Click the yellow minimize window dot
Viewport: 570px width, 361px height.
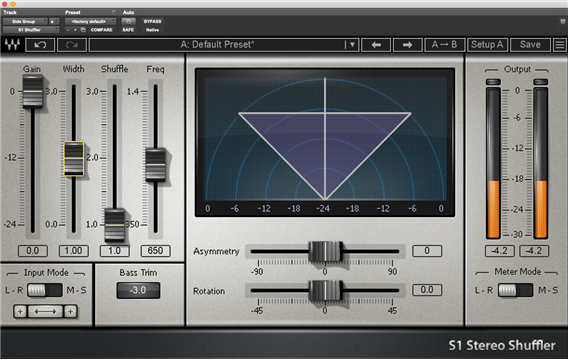13,4
